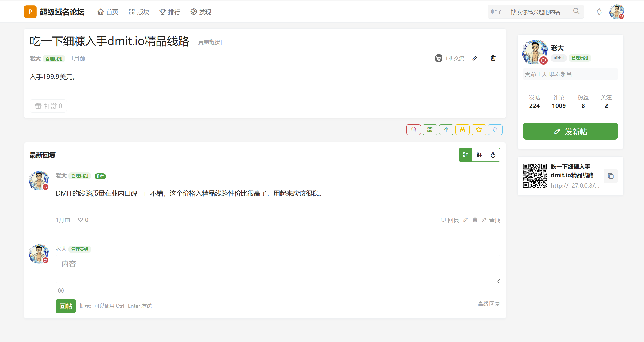
Task: Click the magnifier search icon
Action: pos(576,11)
